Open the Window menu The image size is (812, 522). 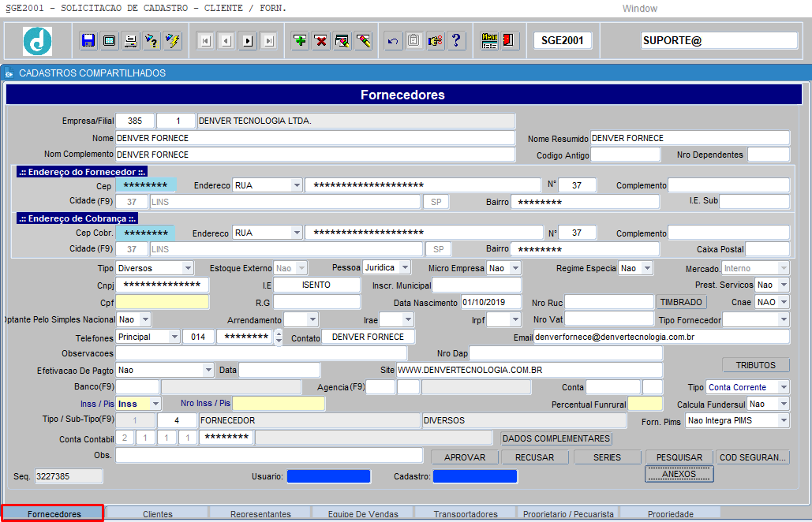click(x=639, y=8)
